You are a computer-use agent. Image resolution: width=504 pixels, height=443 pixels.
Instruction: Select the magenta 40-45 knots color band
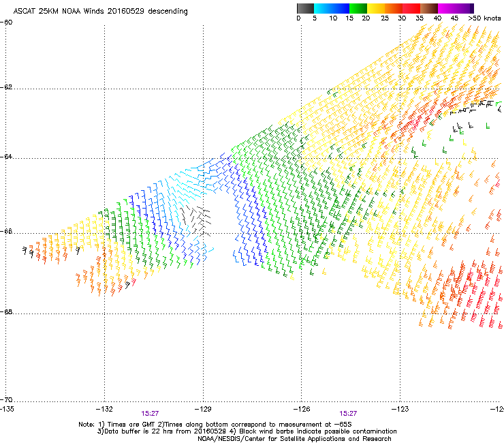tap(447, 8)
